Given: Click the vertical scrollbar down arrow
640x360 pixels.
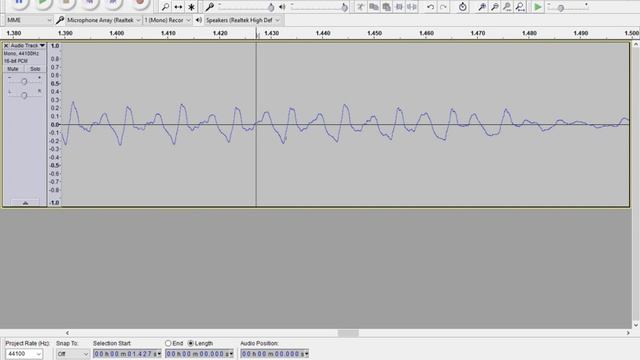Looking at the screenshot, I should tap(636, 325).
